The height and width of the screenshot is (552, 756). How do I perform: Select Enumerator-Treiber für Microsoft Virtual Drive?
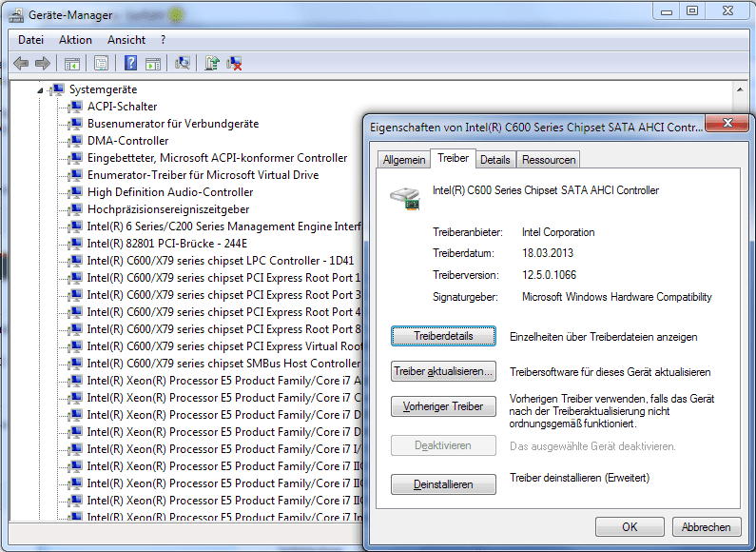[x=203, y=175]
